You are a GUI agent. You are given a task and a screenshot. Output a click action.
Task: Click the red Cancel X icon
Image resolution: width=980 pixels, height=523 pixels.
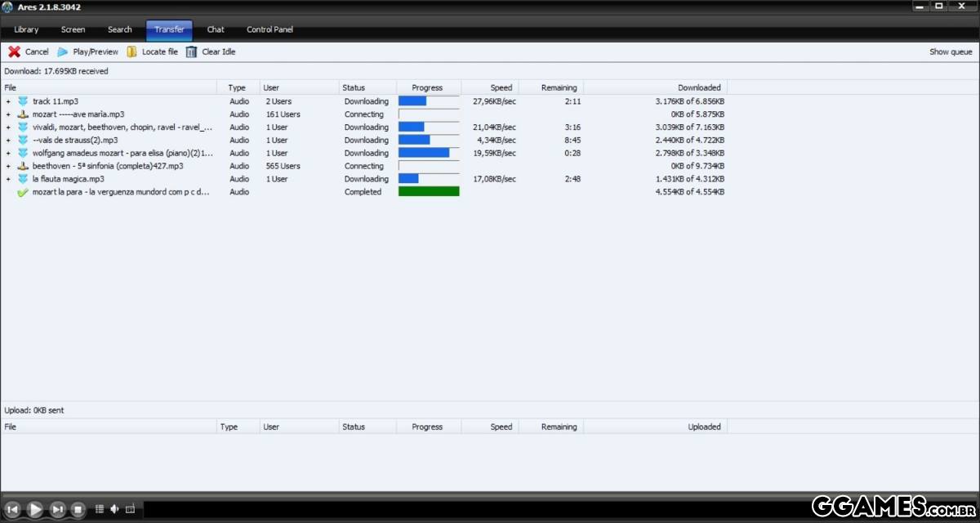tap(14, 51)
